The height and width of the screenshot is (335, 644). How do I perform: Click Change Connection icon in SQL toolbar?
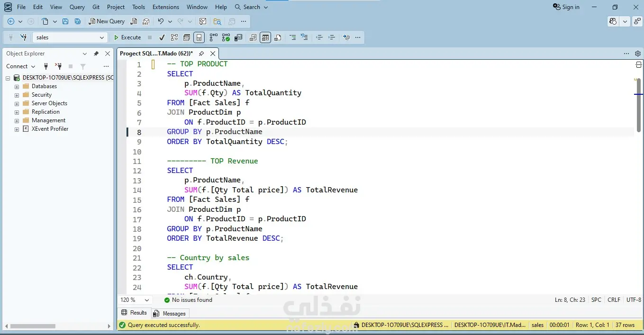(x=23, y=37)
